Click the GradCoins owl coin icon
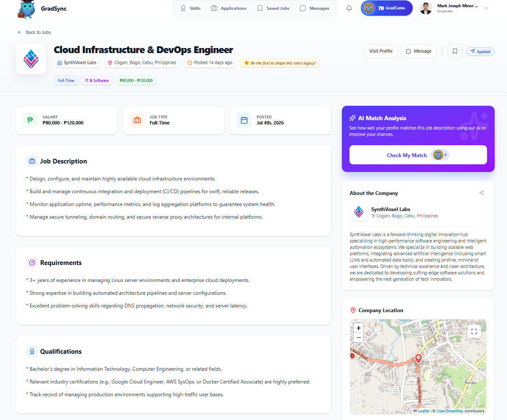Viewport: 507px width, 420px height. (x=369, y=8)
